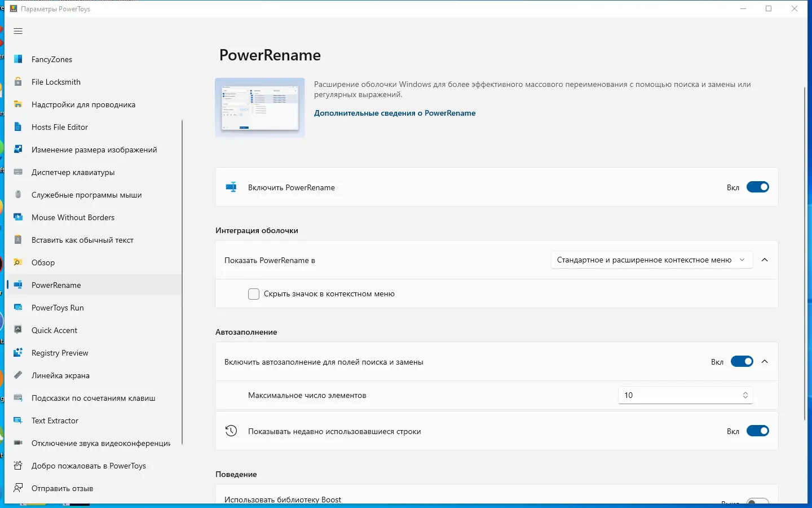The width and height of the screenshot is (812, 508).
Task: Click the sidebar navigation scrollbar
Action: (182, 282)
